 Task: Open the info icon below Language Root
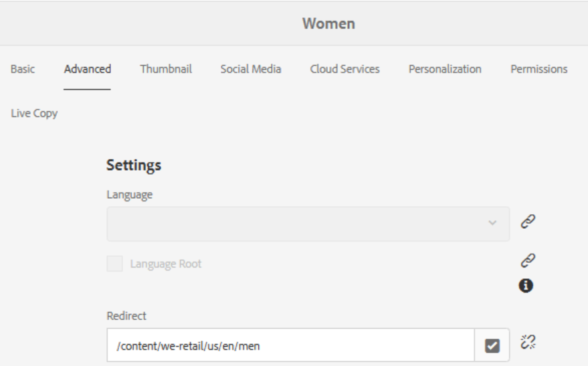point(526,286)
